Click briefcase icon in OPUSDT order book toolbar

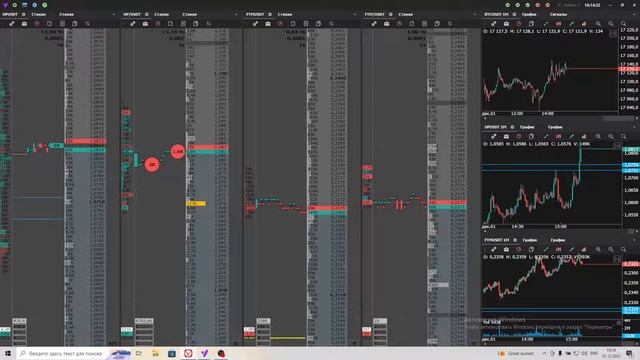[24, 24]
